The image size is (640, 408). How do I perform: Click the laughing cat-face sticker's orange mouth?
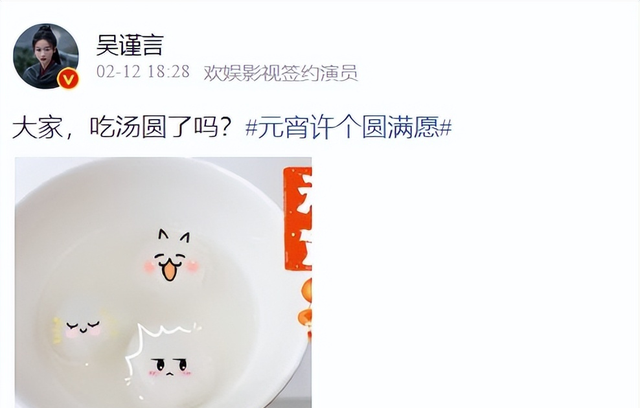(169, 271)
